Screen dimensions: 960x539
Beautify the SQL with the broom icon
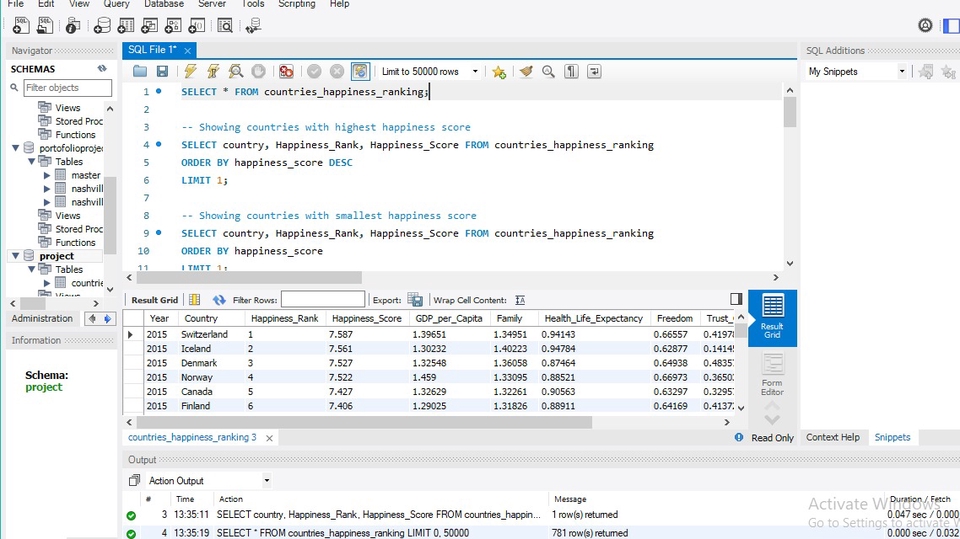tap(526, 72)
